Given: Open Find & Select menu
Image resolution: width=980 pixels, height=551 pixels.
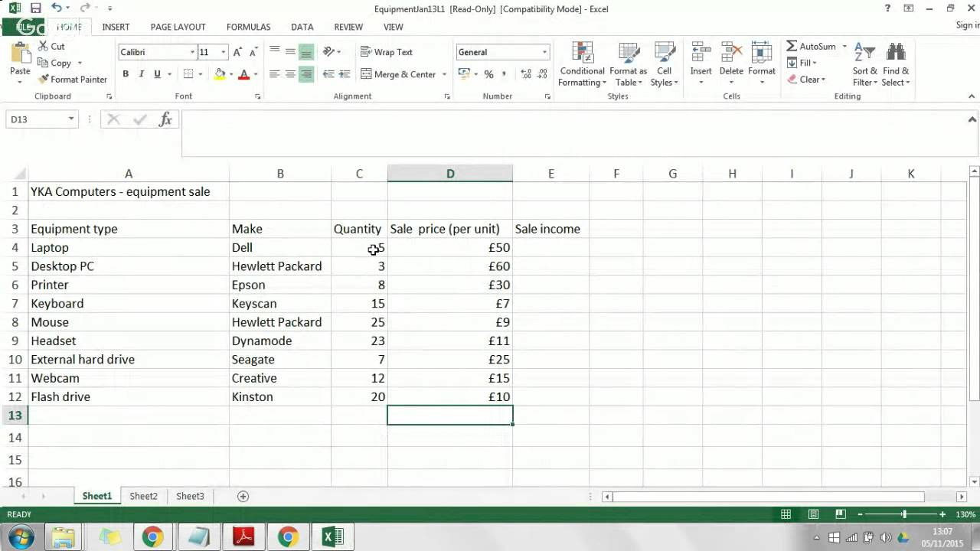Looking at the screenshot, I should tap(896, 64).
